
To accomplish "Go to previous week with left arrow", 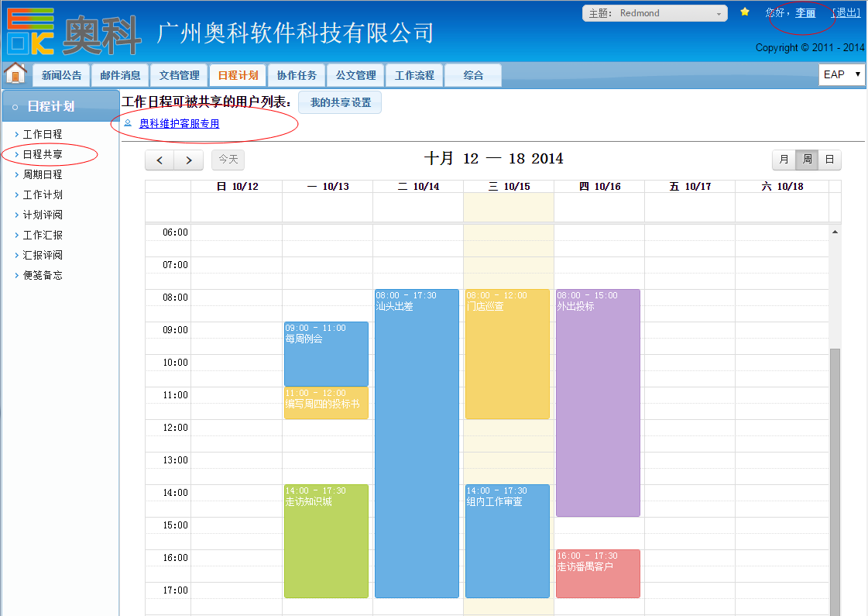I will (x=160, y=160).
